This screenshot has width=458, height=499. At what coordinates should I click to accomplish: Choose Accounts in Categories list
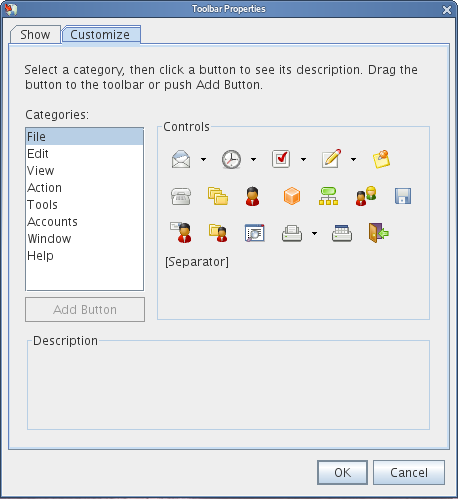(85, 222)
